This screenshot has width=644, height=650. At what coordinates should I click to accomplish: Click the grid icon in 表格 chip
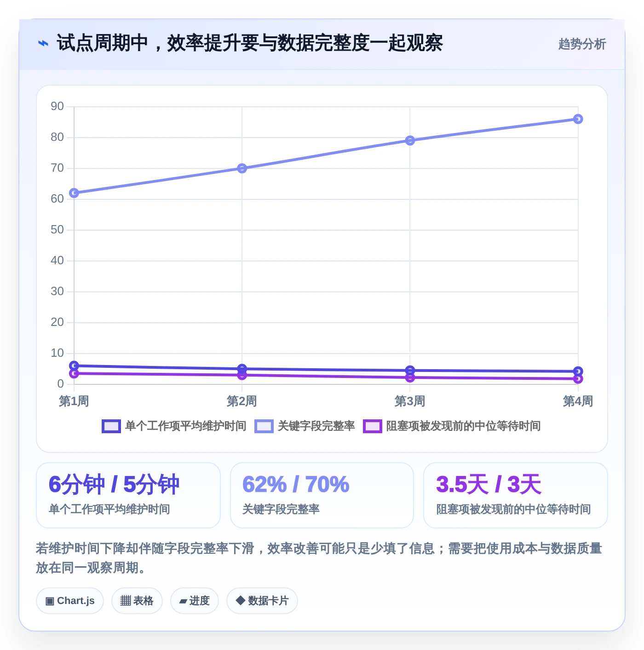[126, 601]
